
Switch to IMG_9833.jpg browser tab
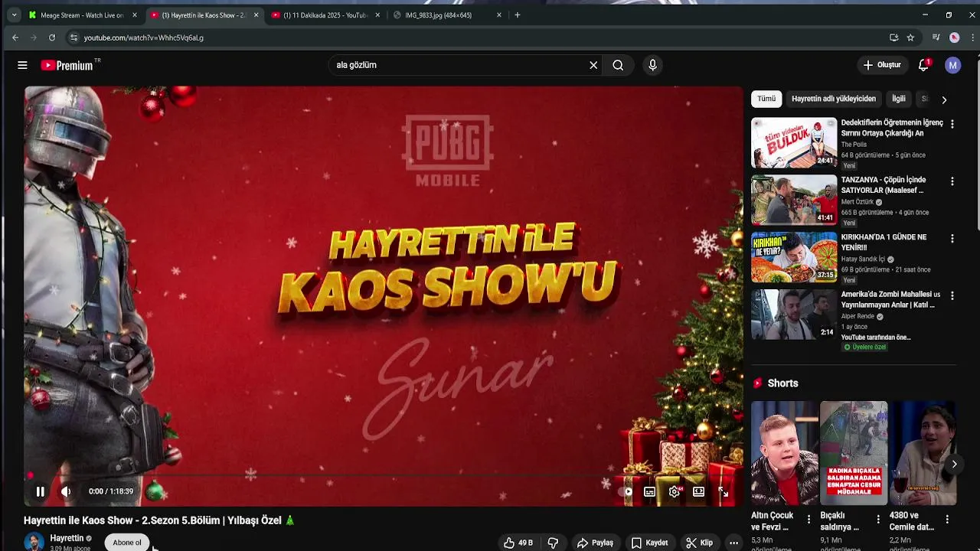pyautogui.click(x=446, y=15)
